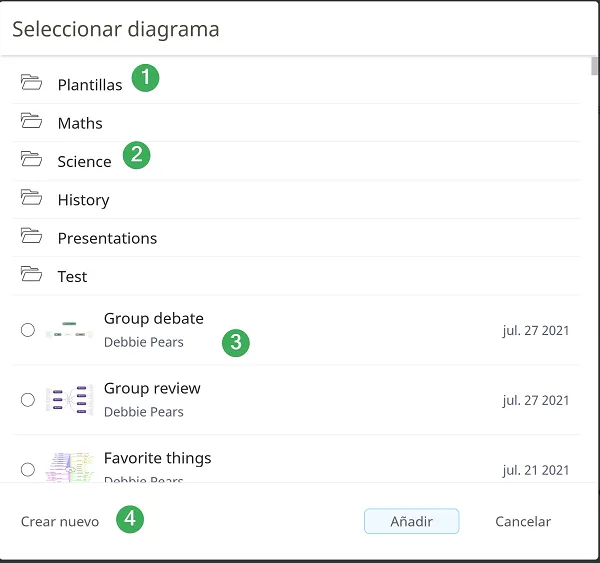Click the Group debate diagram thumbnail
The width and height of the screenshot is (600, 563).
point(69,330)
